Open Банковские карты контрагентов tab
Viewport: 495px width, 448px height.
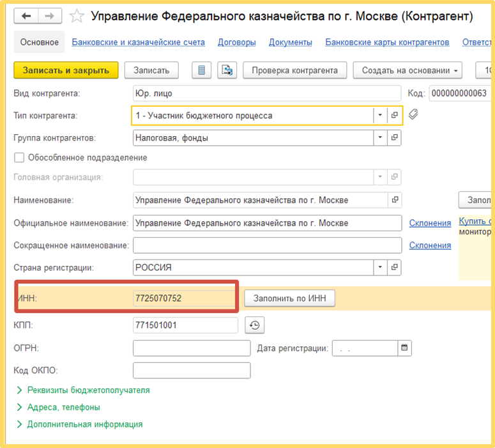387,42
